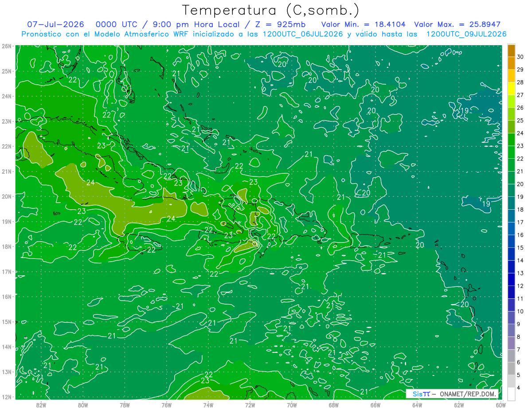532x411 pixels.
Task: Click the '15N' latitude axis label
Action: (6, 322)
